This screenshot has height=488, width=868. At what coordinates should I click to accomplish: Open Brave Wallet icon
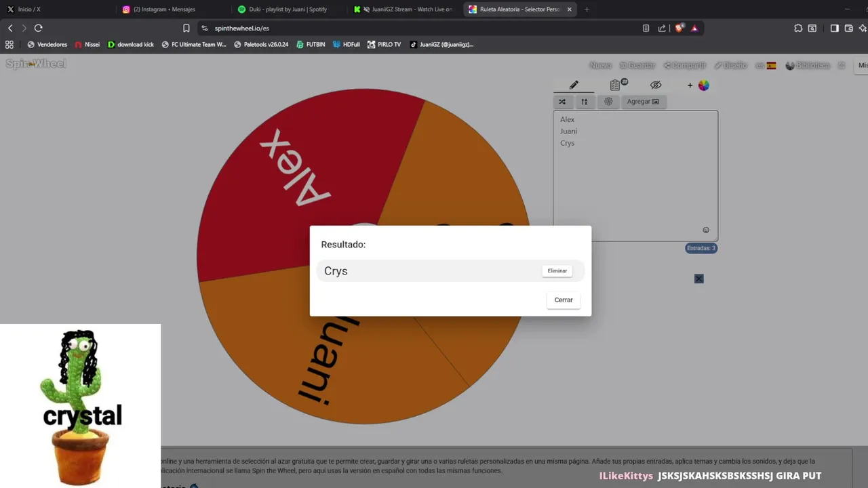coord(848,28)
